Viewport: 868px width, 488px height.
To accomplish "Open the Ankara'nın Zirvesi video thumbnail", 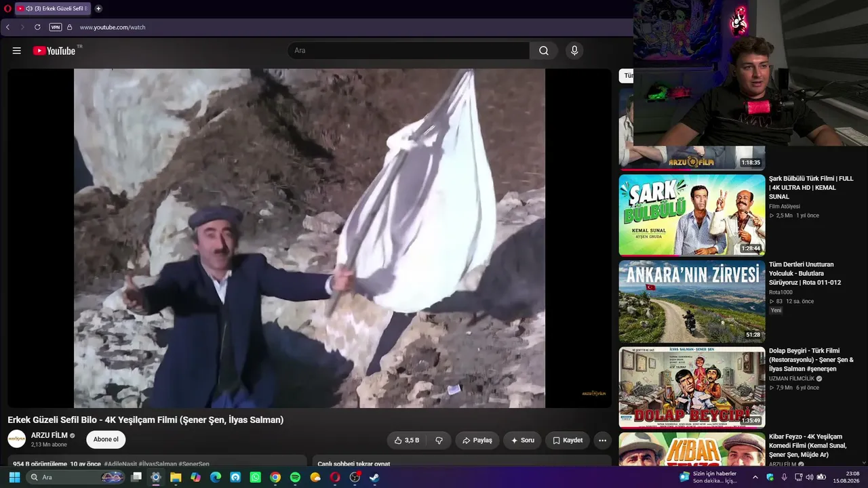I will coord(692,301).
